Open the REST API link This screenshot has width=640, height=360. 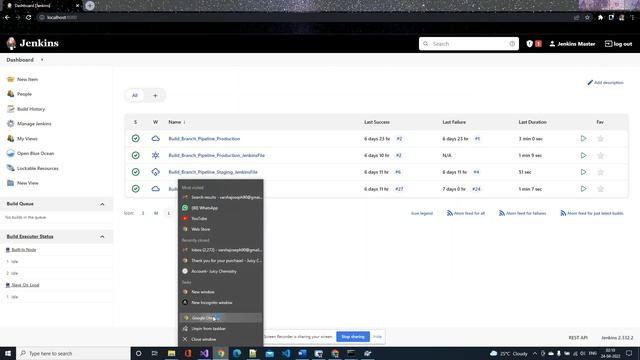578,338
